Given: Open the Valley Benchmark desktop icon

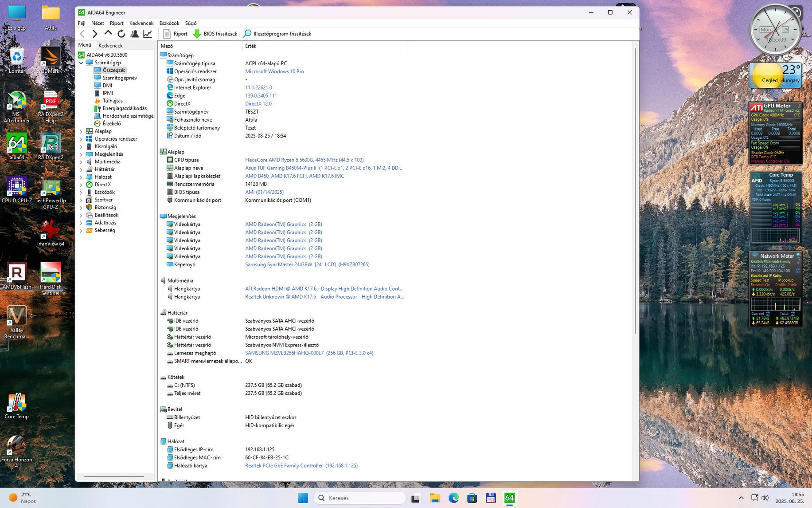Looking at the screenshot, I should point(16,323).
